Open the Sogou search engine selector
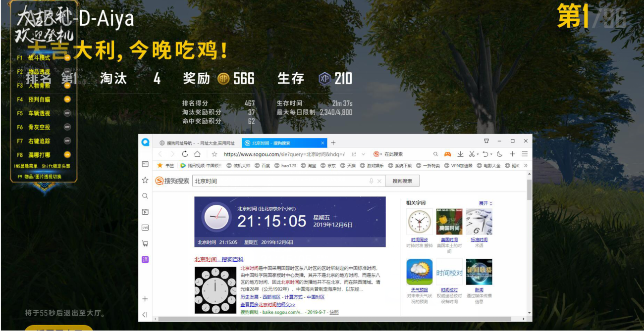 [377, 154]
